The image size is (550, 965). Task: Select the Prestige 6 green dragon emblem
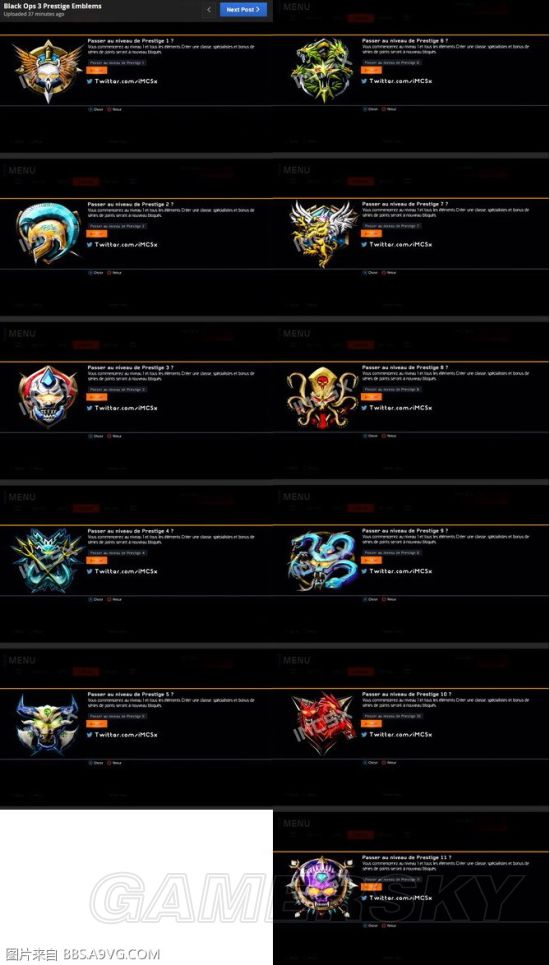point(323,70)
